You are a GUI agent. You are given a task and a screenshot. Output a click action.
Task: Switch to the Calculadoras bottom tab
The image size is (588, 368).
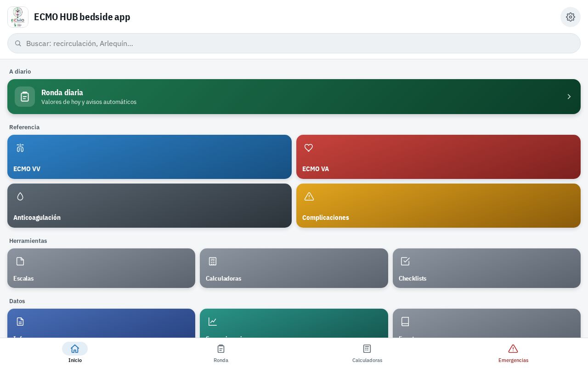pos(367,353)
